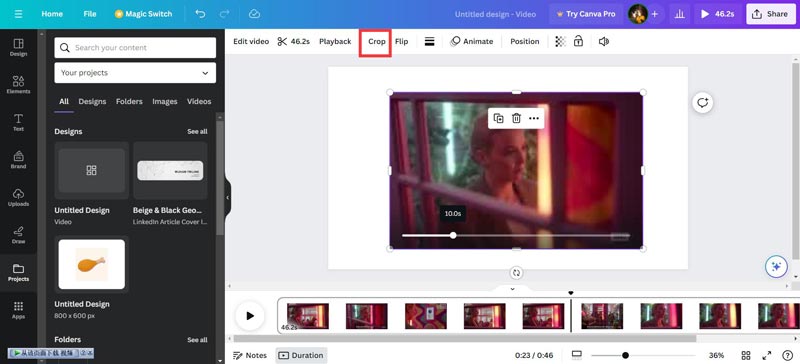Open the analytics insights chart icon
The image size is (800, 364).
[x=680, y=14]
